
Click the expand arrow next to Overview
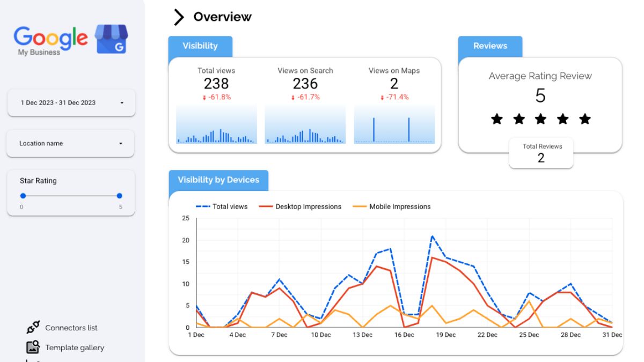coord(178,17)
